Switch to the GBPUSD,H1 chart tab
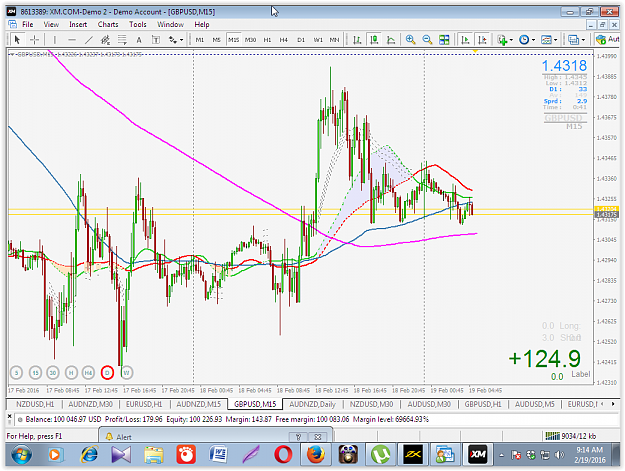The width and height of the screenshot is (625, 471). (483, 404)
